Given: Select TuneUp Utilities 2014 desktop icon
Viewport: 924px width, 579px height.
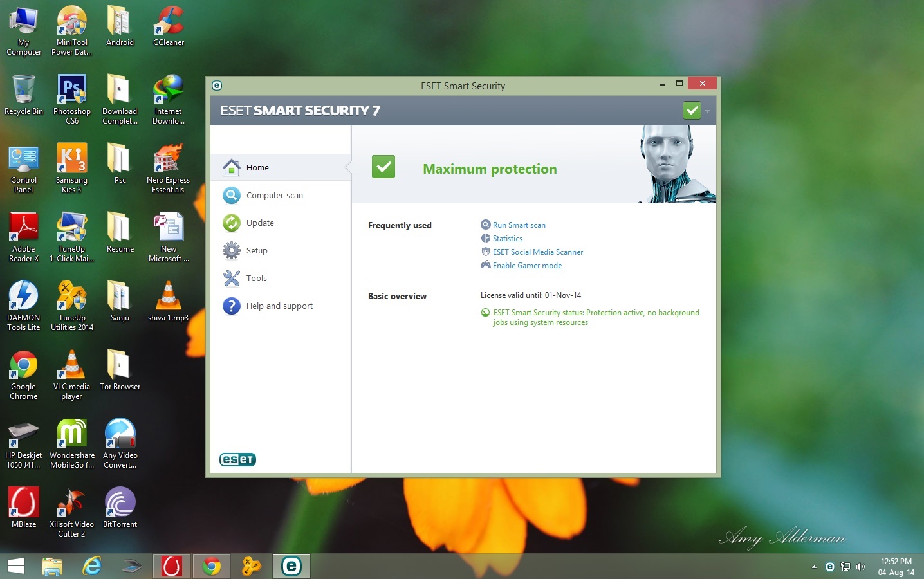Looking at the screenshot, I should (72, 306).
